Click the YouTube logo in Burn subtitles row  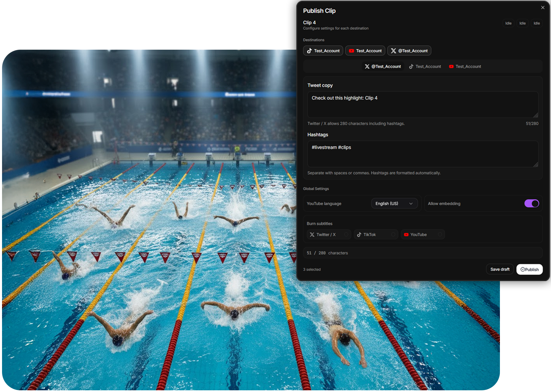coord(406,235)
